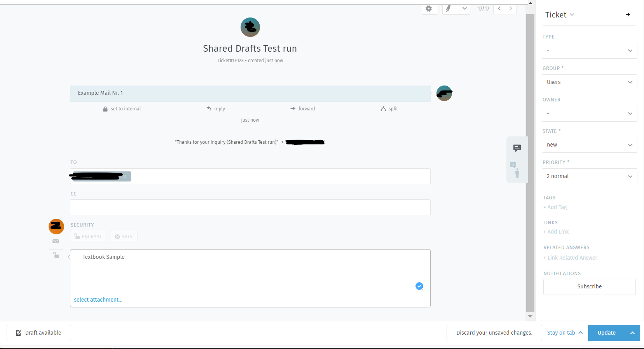Click the ticket customer avatar at top
The image size is (644, 349).
(250, 27)
